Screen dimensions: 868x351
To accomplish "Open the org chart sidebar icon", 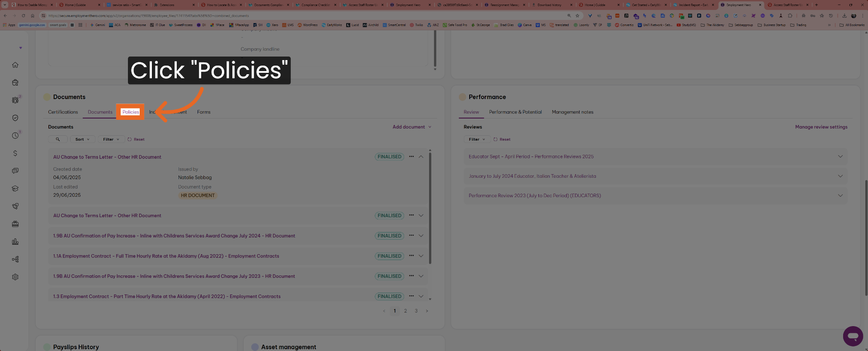I will tap(15, 259).
